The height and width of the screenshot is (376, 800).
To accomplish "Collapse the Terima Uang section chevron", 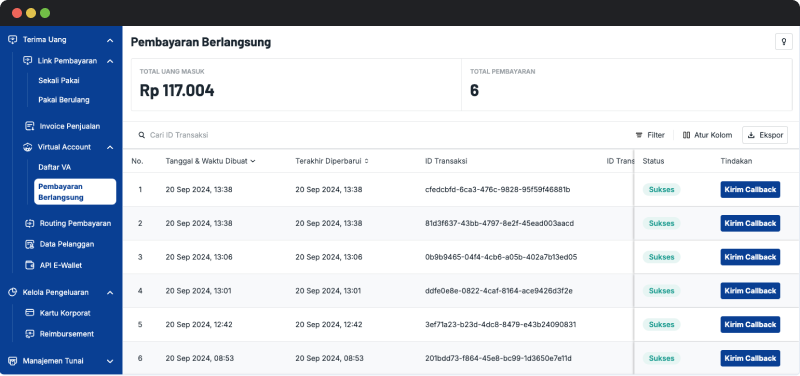I will tap(110, 40).
